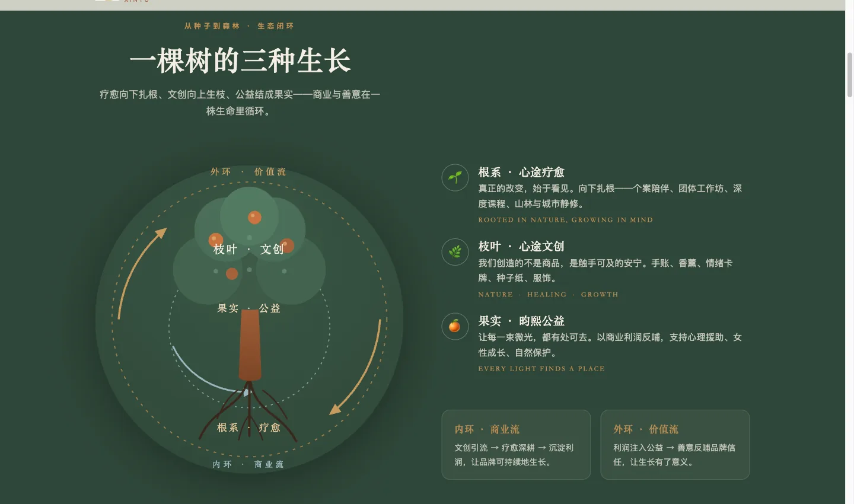Click the description starting 我们创造的不是商品

click(606, 270)
